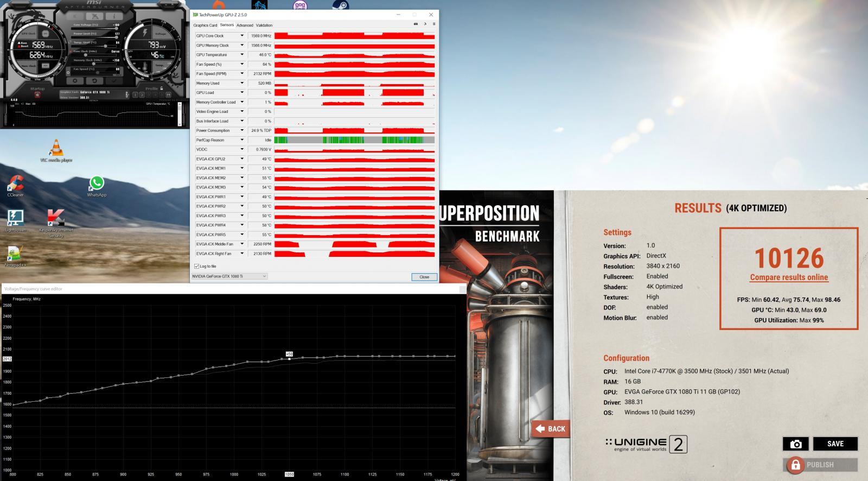This screenshot has width=868, height=481.
Task: Click Afterburner monitoring graph scrollbar
Action: tap(180, 114)
